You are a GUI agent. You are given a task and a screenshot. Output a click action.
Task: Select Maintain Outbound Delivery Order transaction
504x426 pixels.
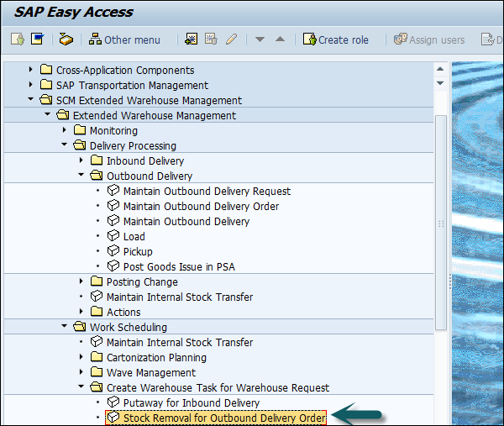click(202, 206)
